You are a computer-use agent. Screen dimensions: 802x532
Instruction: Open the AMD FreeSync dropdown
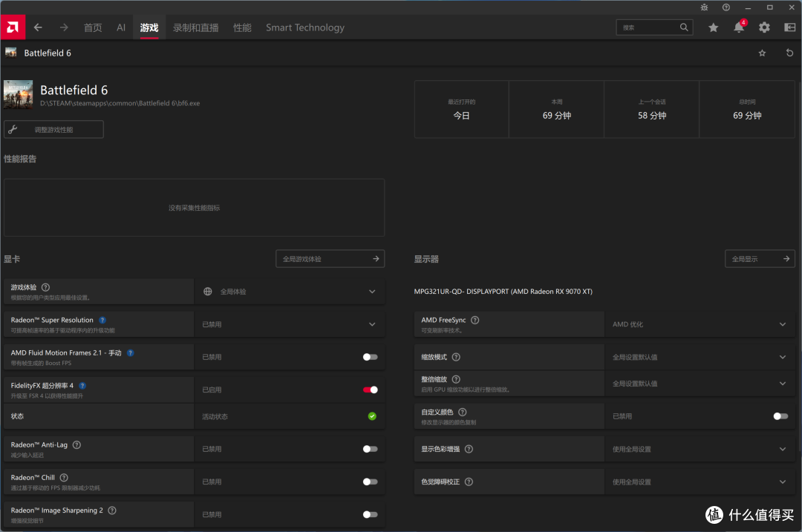point(700,324)
